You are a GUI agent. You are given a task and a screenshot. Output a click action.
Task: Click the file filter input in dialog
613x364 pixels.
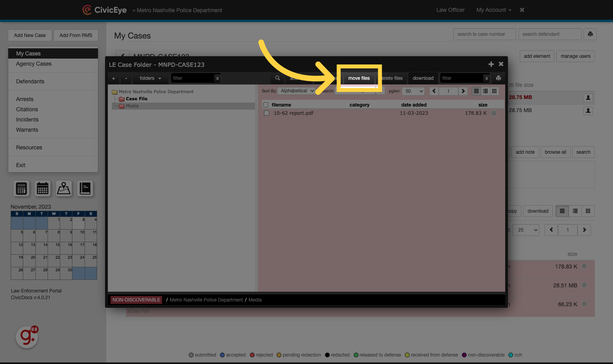tap(462, 78)
